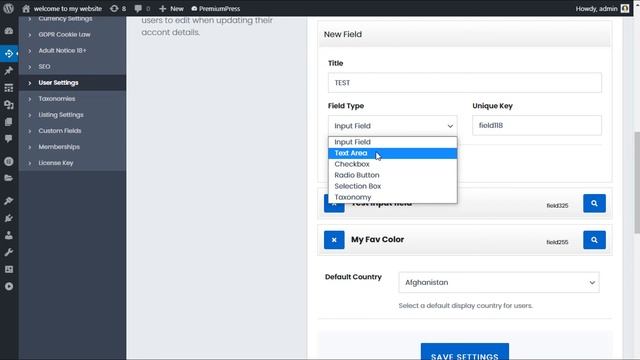640x360 pixels.
Task: Open Settings sliders sidebar icon
Action: click(x=9, y=269)
